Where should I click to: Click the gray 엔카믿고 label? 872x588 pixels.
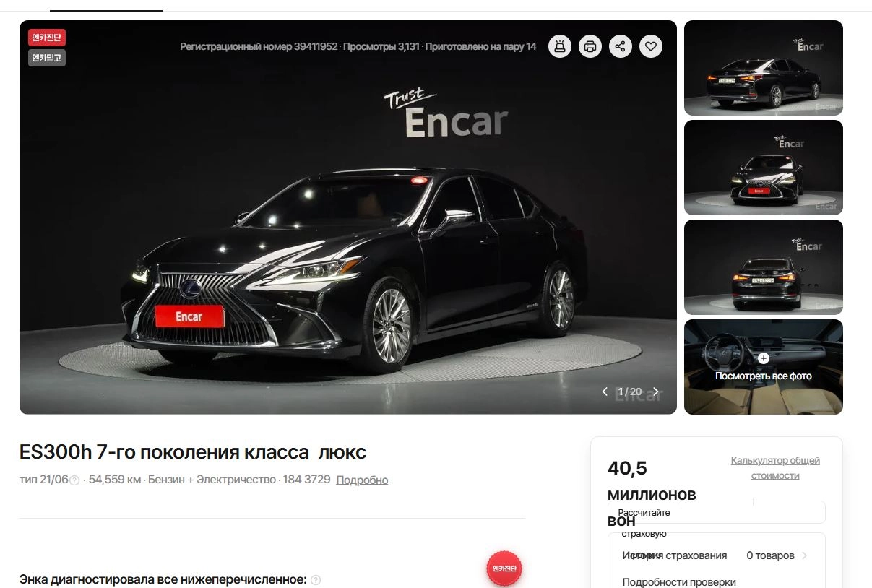47,58
